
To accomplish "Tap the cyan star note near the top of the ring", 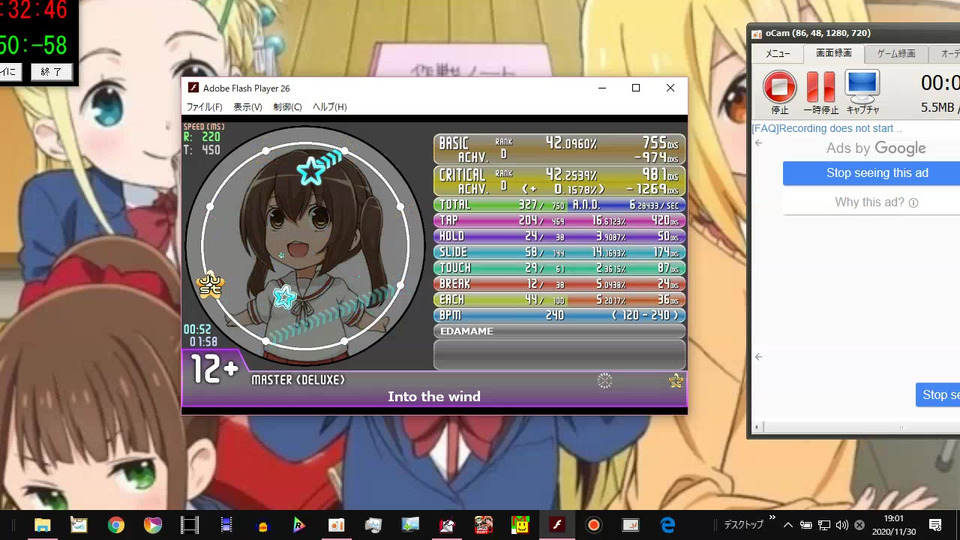I will pyautogui.click(x=311, y=171).
